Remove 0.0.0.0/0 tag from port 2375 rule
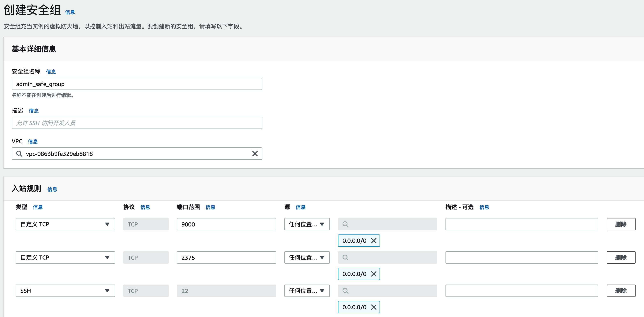644x317 pixels. point(374,274)
